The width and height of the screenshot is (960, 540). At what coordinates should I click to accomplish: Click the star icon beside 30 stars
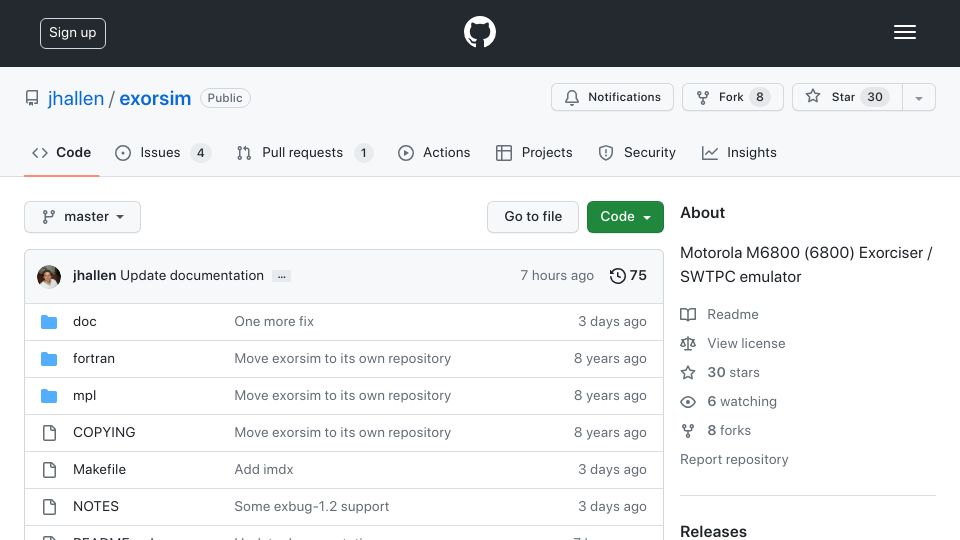pos(688,372)
